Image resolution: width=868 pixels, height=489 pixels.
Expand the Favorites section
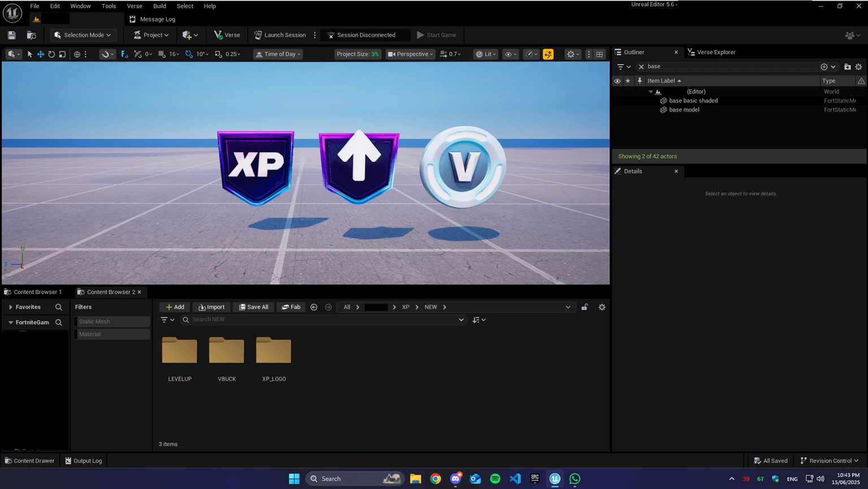[x=11, y=307]
